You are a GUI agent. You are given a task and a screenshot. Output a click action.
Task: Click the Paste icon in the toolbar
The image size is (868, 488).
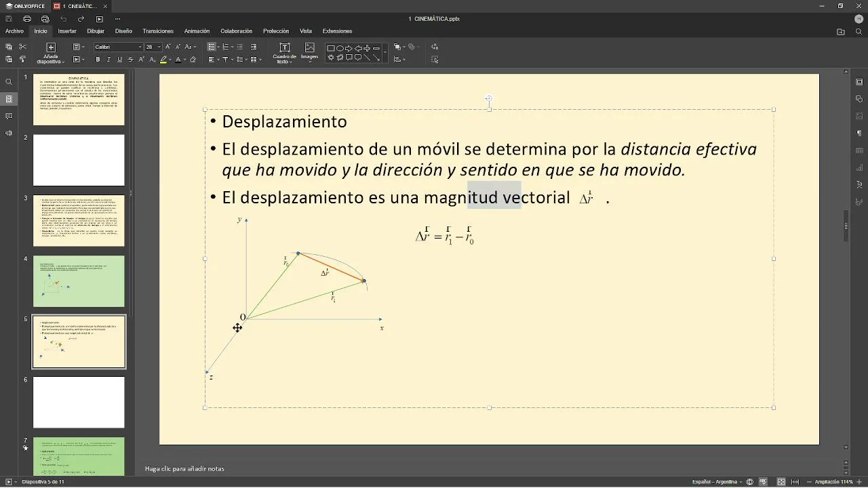[9, 60]
